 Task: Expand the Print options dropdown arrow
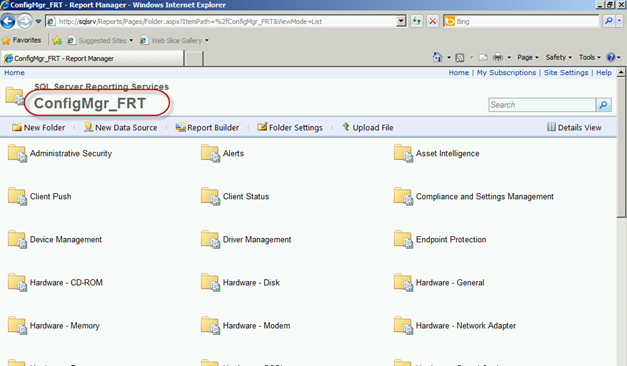click(x=509, y=58)
